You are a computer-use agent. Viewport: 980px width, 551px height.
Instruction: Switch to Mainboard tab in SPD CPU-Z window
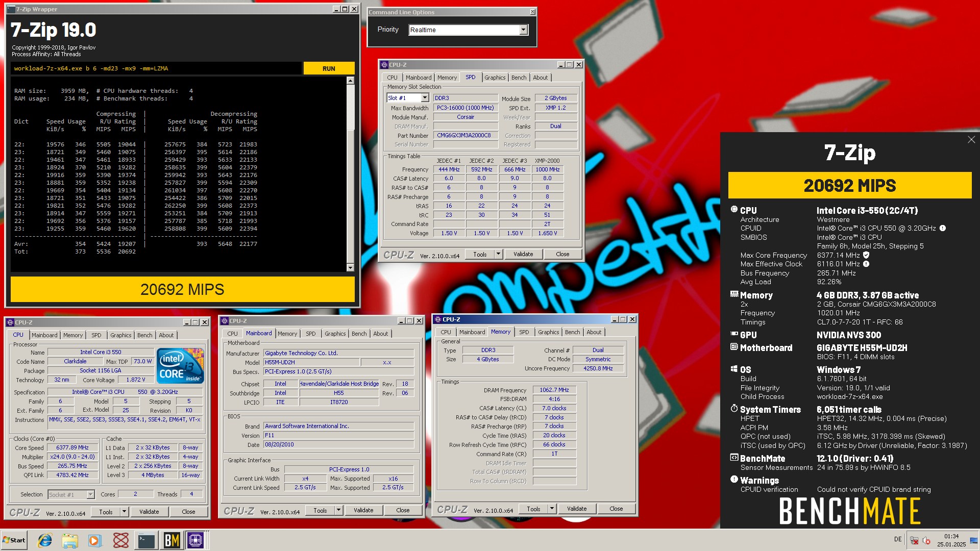click(x=419, y=78)
